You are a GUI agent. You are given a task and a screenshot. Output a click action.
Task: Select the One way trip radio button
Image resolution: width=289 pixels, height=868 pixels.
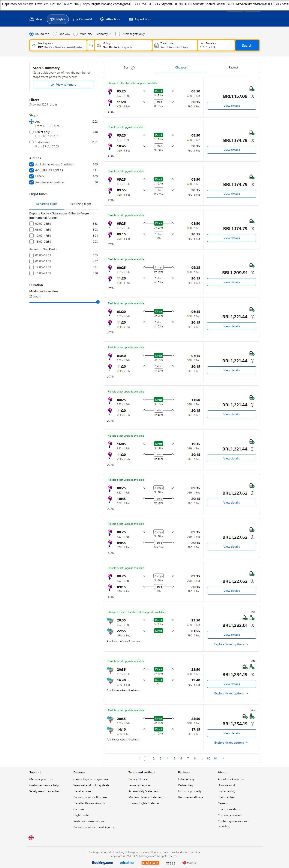click(55, 34)
